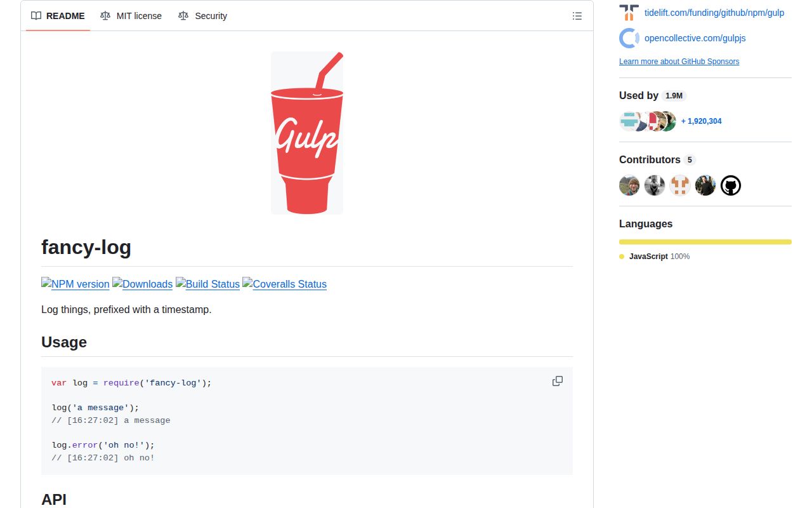Open JavaScript 100% language link
The width and height of the screenshot is (812, 508).
click(x=655, y=257)
